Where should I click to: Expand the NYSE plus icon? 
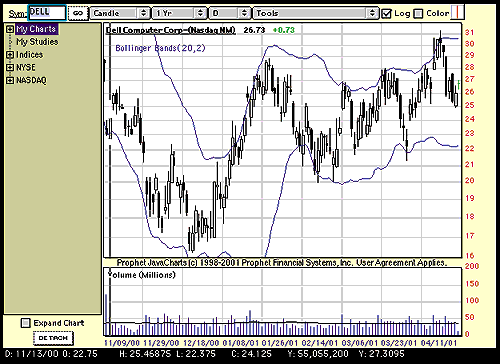pos(10,67)
